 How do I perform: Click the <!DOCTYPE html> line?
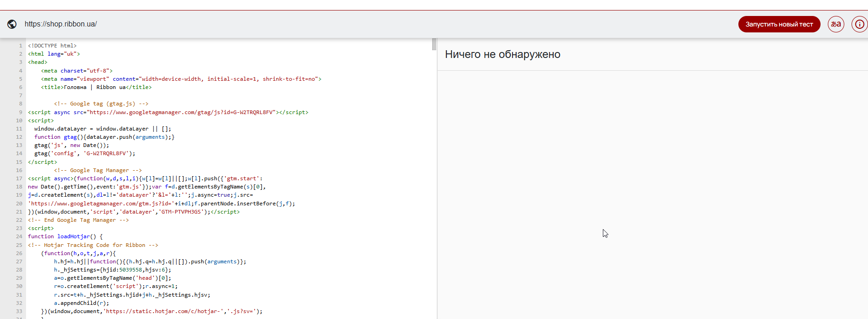point(52,46)
